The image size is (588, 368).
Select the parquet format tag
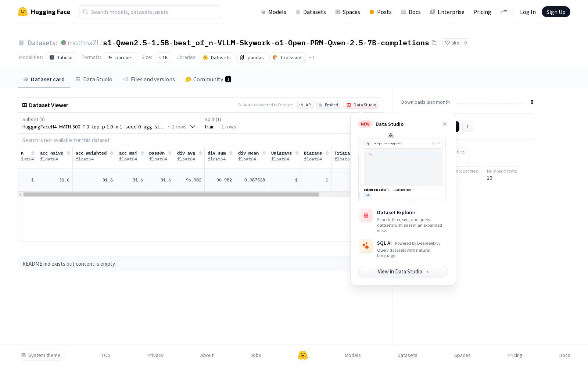coord(120,57)
